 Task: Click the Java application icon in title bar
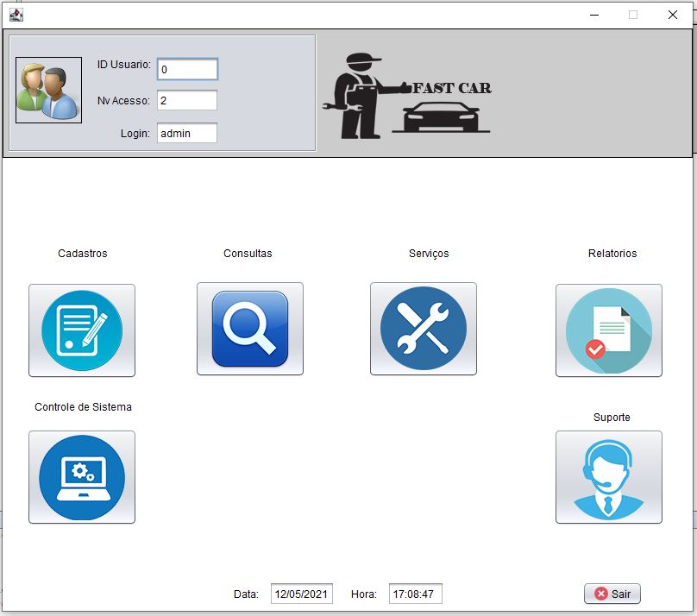point(16,14)
